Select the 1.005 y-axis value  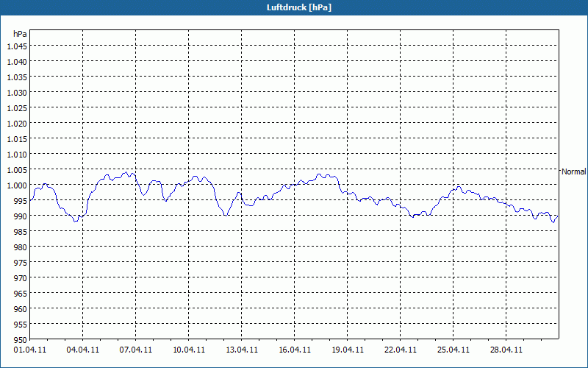(17, 170)
